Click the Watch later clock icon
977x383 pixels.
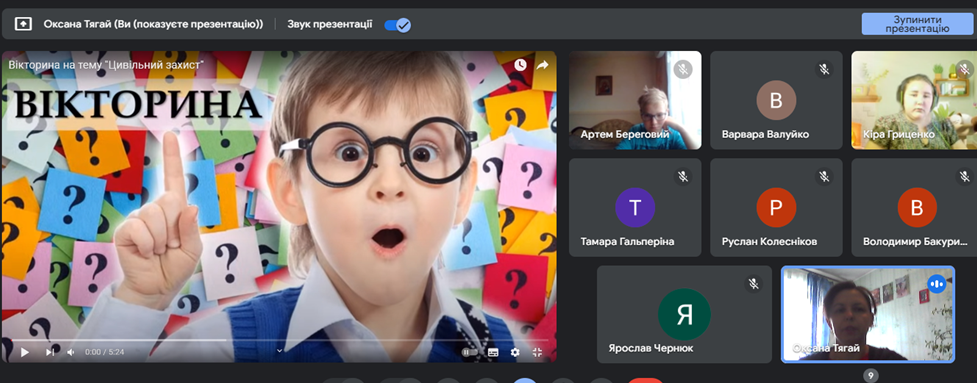point(520,65)
